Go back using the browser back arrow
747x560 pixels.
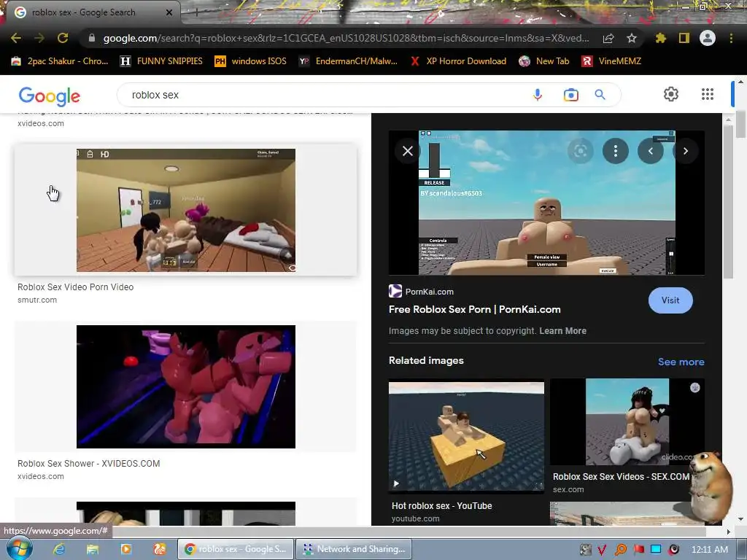[x=16, y=38]
